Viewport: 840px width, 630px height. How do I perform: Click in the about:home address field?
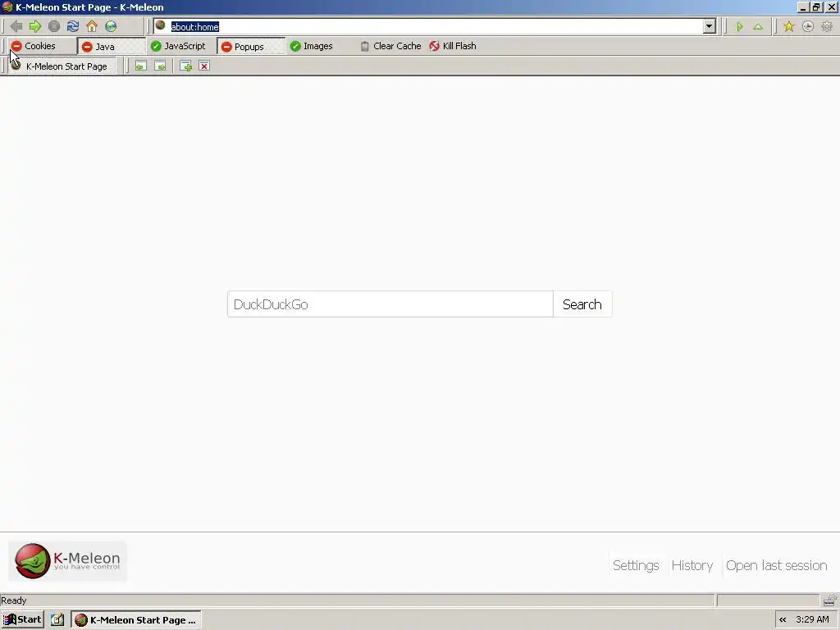435,27
